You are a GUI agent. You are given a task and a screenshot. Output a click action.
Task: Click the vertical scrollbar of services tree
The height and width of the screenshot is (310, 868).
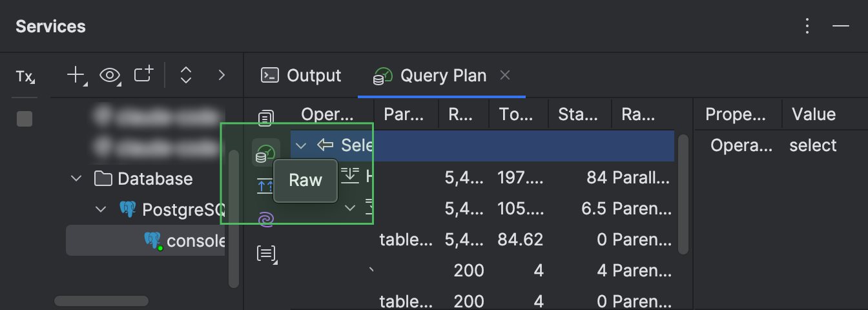pyautogui.click(x=234, y=220)
